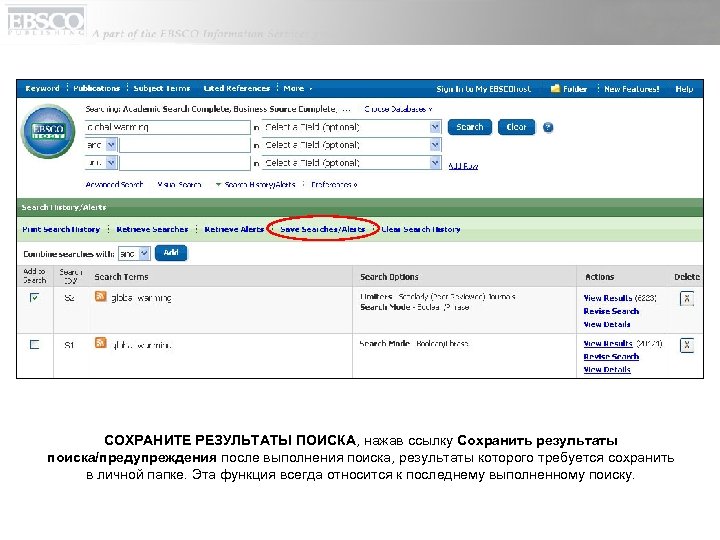Open the Folder icon in top bar
Screen dimensions: 720x540
tap(555, 88)
